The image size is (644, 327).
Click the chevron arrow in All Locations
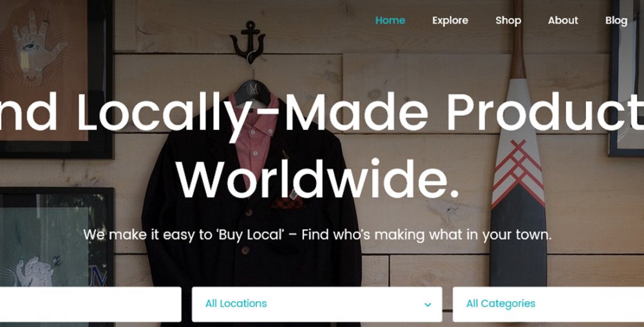coord(428,305)
